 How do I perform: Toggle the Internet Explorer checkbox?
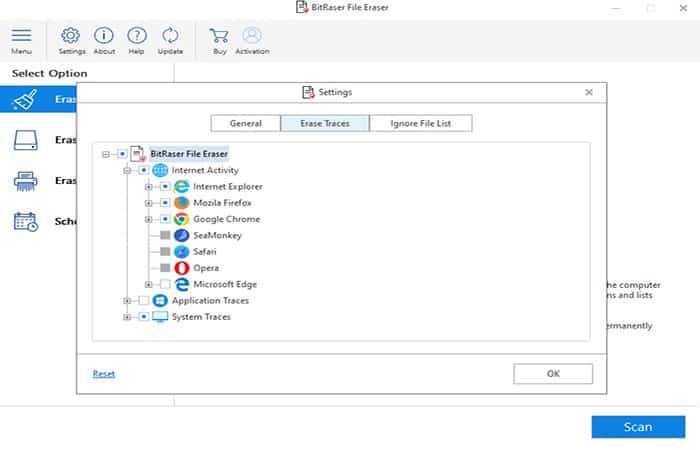pos(165,187)
